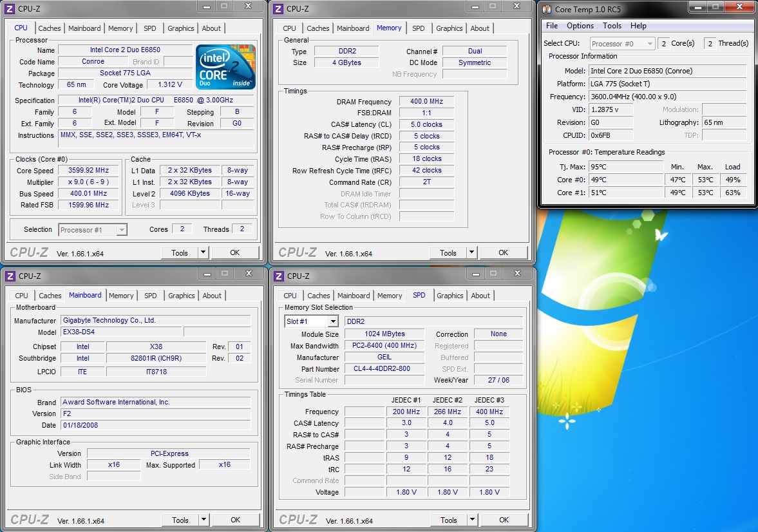The image size is (758, 532).
Task: Click the Core Speed value 3599.92 MHz
Action: 88,170
